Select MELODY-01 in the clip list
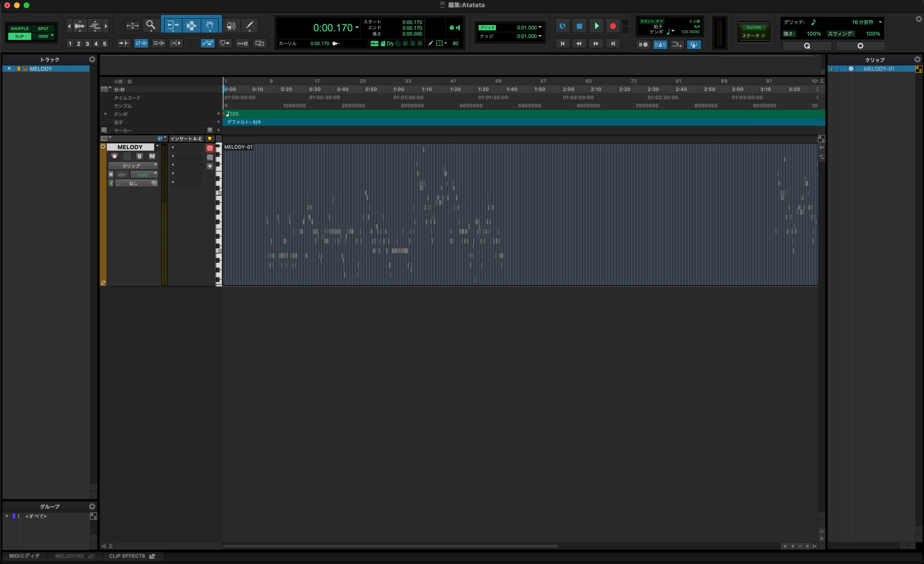 (x=879, y=69)
